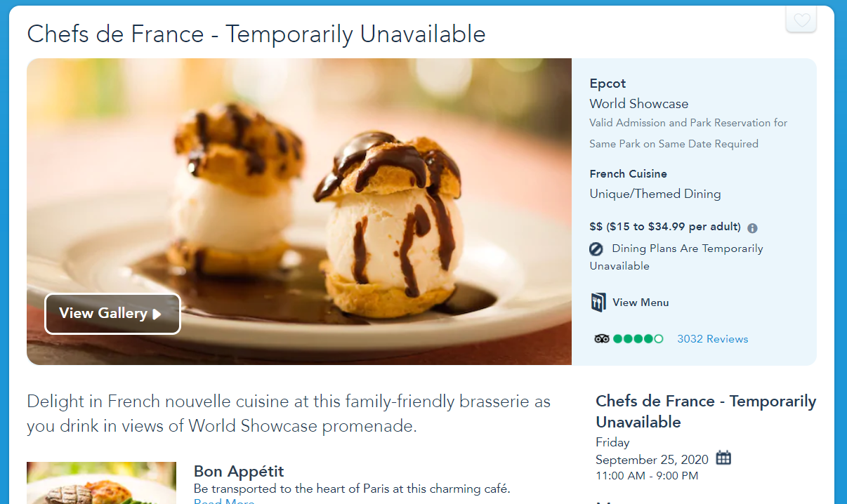Screen dimensions: 847x504
Task: Click the Bon Appétit steak thumbnail
Action: coord(101,484)
